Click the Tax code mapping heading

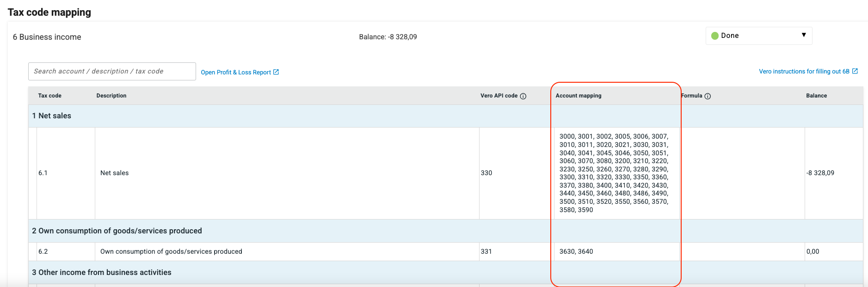coord(49,12)
